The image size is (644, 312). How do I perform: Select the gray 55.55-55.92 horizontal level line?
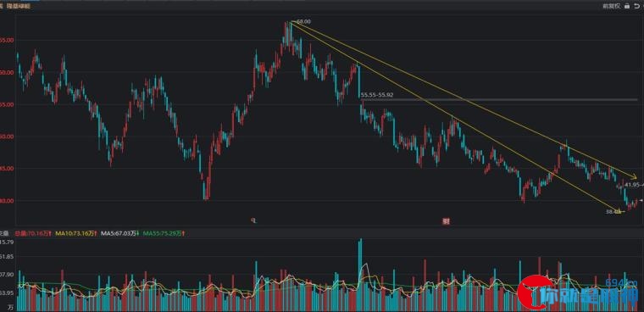tap(499, 99)
